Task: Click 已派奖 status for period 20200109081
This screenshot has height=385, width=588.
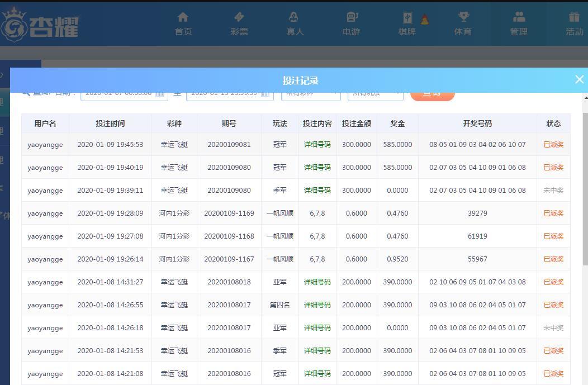Action: [553, 144]
